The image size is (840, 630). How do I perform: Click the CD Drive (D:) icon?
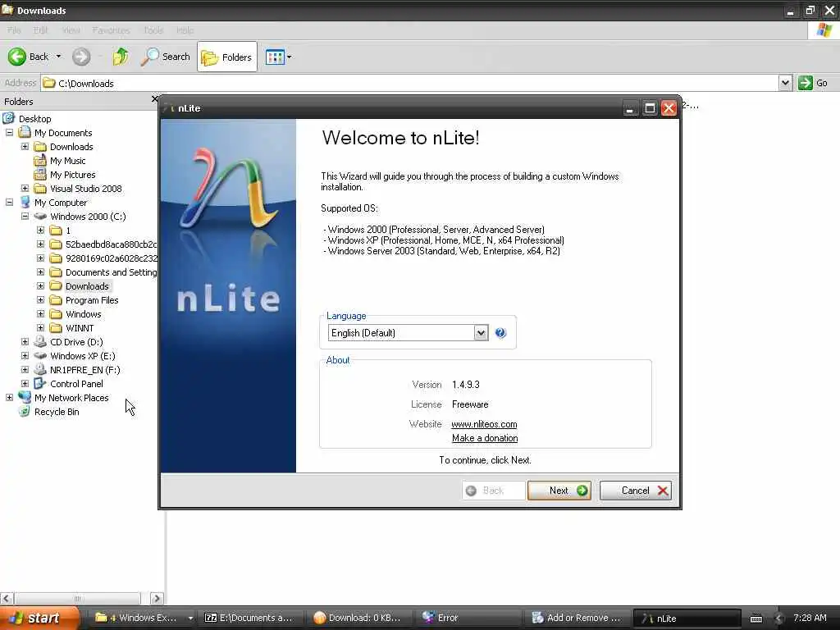click(40, 341)
